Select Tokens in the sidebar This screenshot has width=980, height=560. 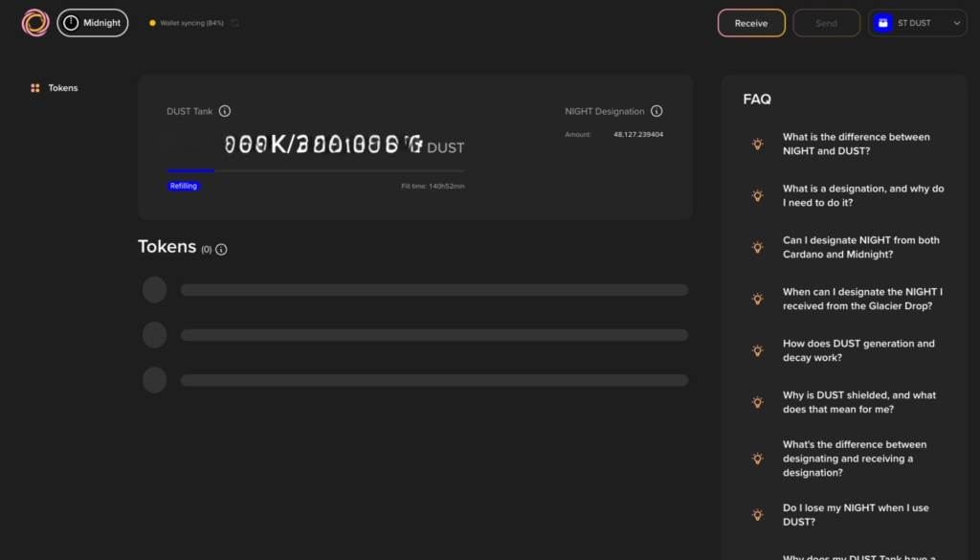tap(62, 88)
